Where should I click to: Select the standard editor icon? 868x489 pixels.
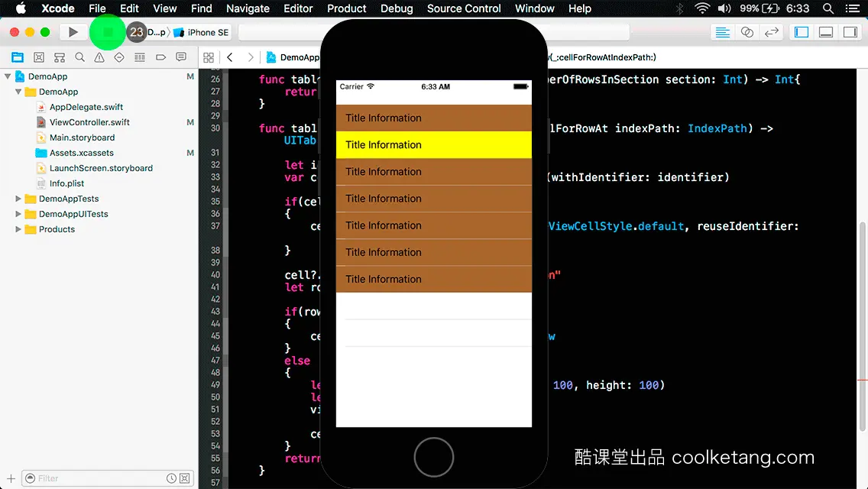[x=722, y=32]
